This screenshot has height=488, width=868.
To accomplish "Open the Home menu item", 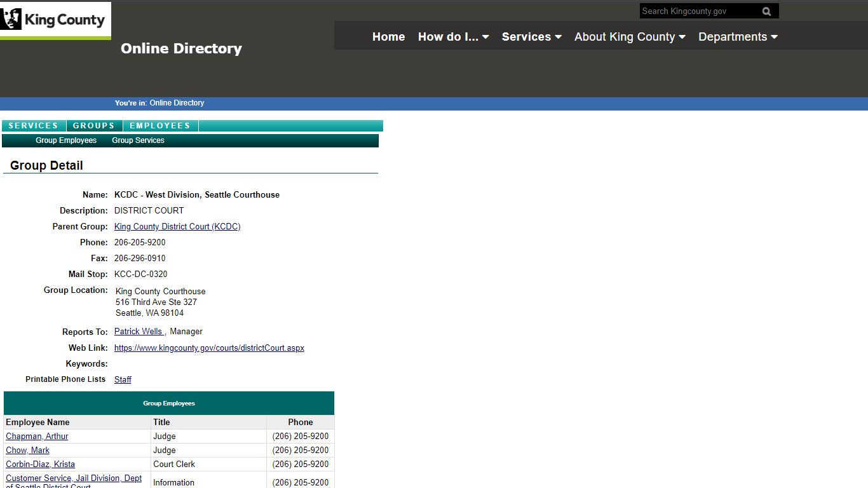I will [x=388, y=37].
